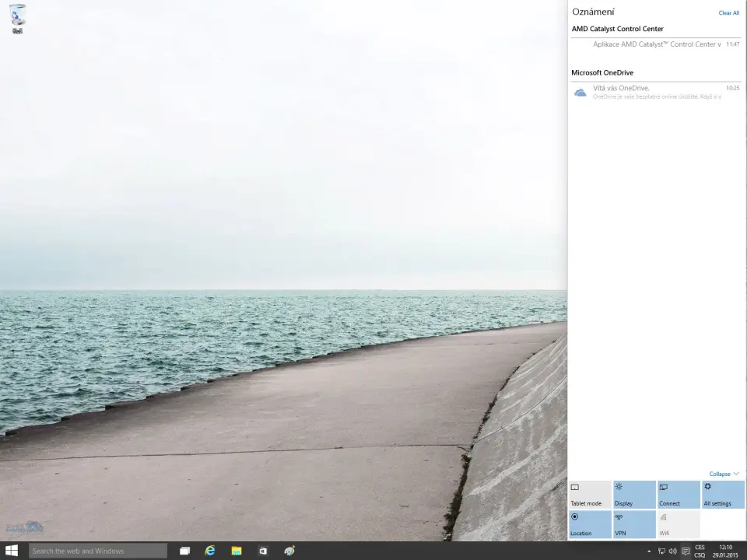The width and height of the screenshot is (747, 560).
Task: Toggle Tablet mode quick action
Action: (590, 495)
